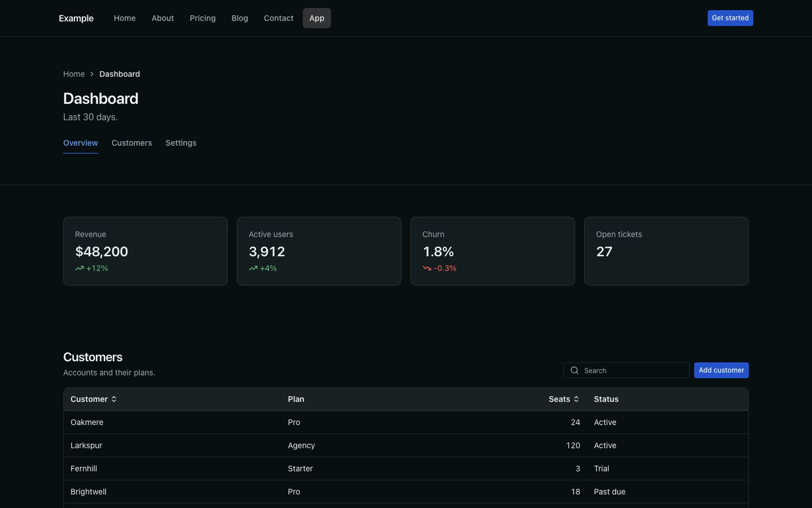Screen dimensions: 812x508
Task: Select the App navigation item
Action: tap(317, 18)
